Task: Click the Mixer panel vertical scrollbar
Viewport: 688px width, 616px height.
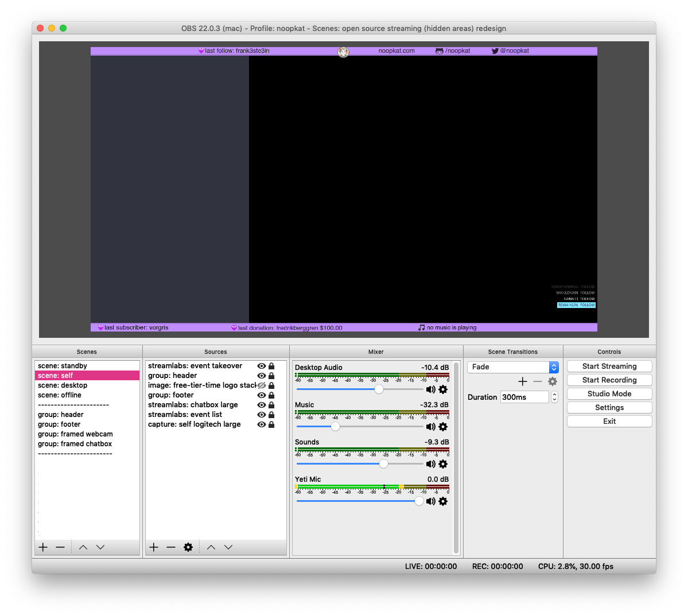Action: (456, 458)
